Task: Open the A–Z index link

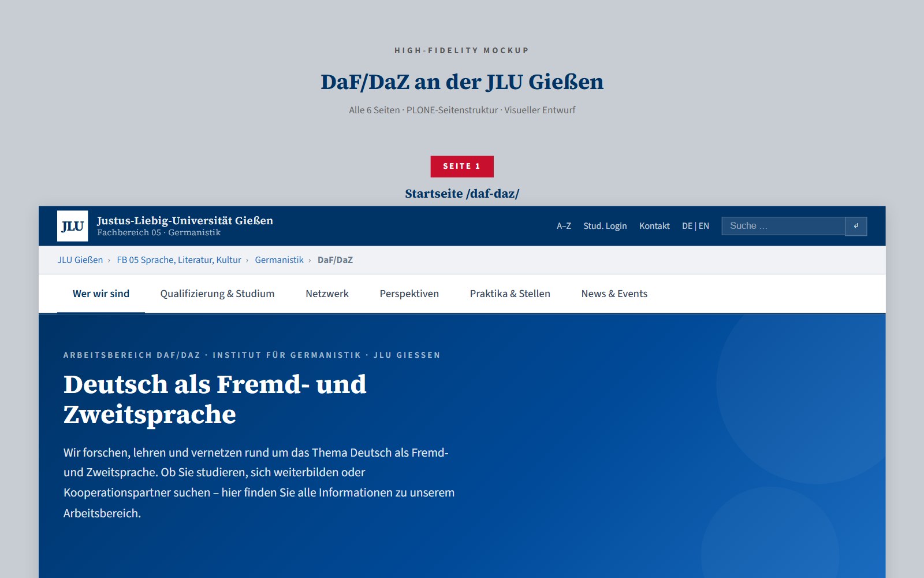Action: click(x=564, y=226)
